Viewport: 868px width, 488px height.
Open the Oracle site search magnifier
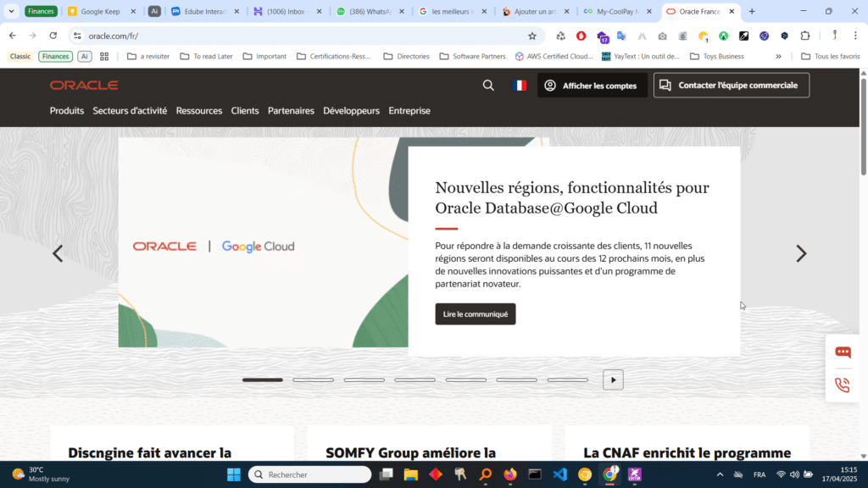[x=488, y=86]
